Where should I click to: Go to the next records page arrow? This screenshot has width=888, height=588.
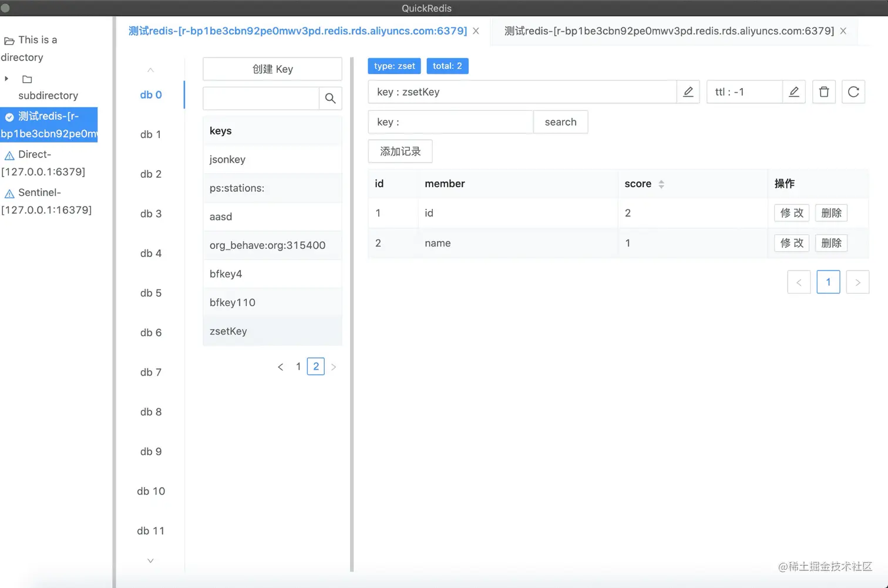point(857,282)
